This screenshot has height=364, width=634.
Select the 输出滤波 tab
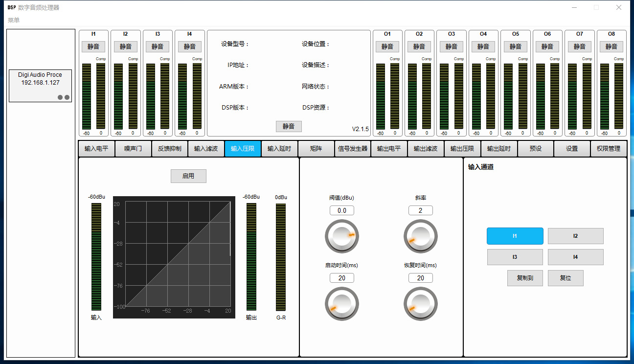[426, 149]
